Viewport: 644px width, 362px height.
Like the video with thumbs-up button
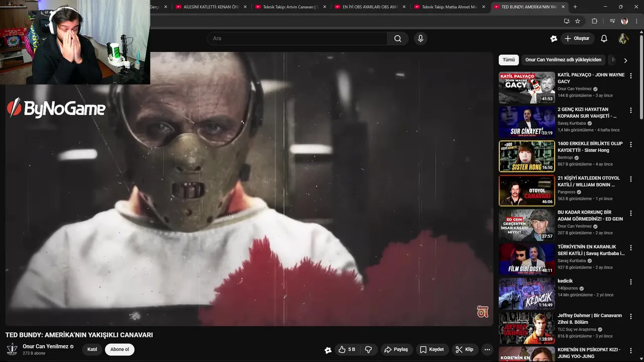point(347,349)
